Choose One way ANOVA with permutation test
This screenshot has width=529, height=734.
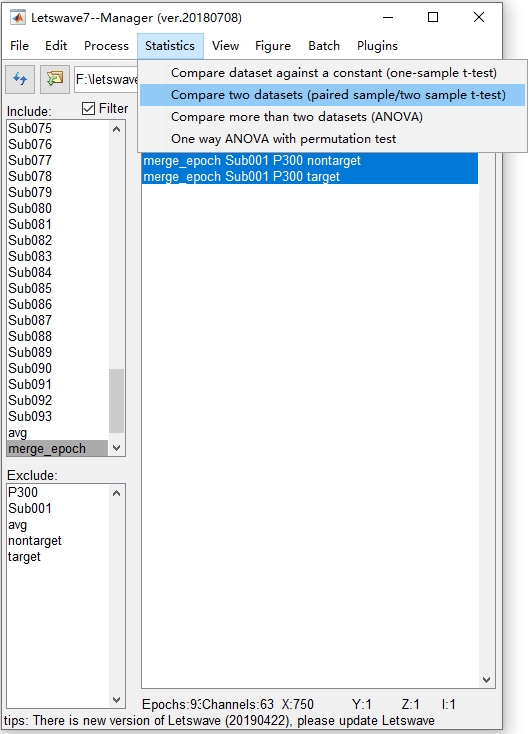tap(332, 139)
